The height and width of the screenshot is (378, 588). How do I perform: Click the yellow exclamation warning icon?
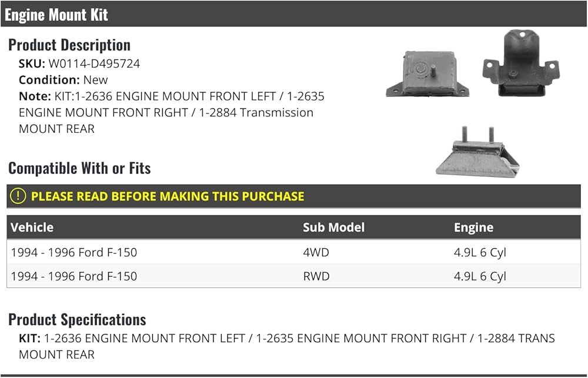[18, 196]
